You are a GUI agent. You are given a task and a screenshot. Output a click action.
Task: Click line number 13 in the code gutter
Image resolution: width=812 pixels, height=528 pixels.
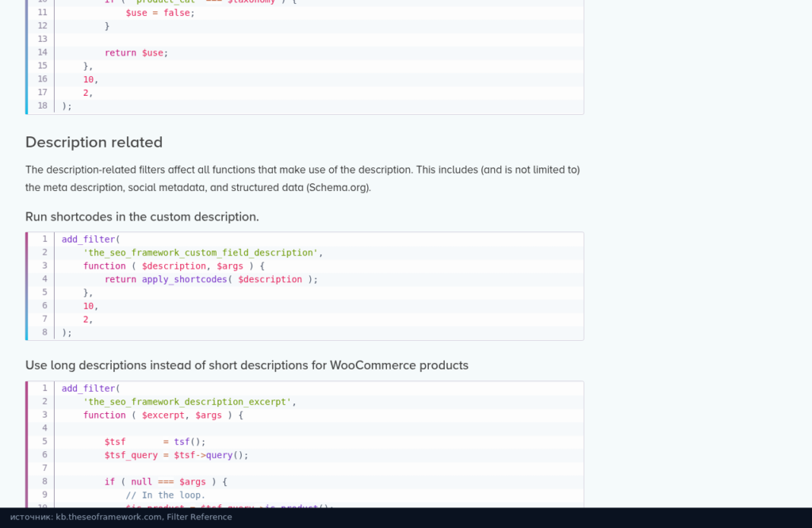[x=43, y=39]
